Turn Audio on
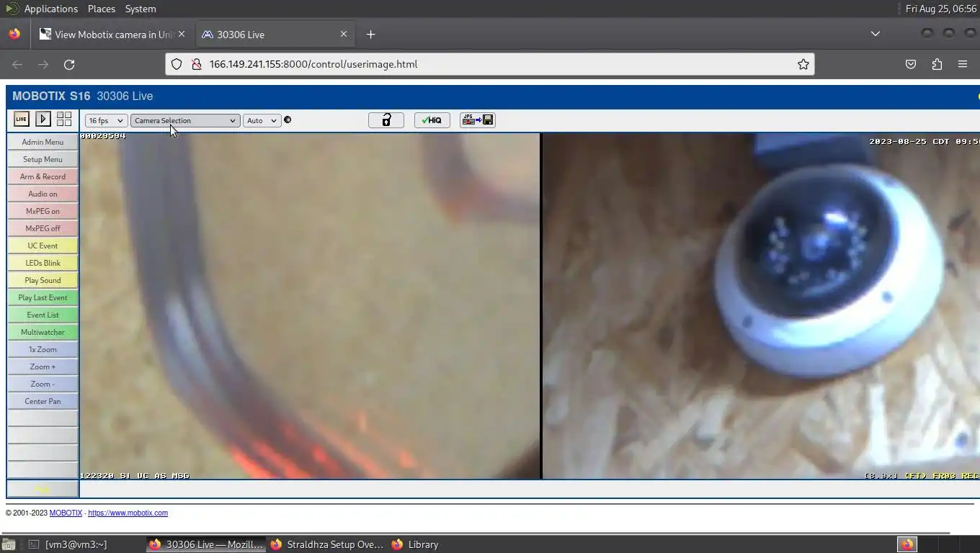 [43, 194]
